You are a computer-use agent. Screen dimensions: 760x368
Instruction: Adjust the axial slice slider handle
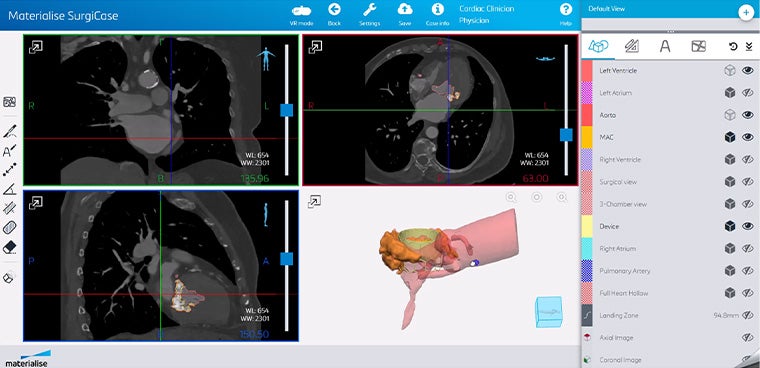[566, 135]
